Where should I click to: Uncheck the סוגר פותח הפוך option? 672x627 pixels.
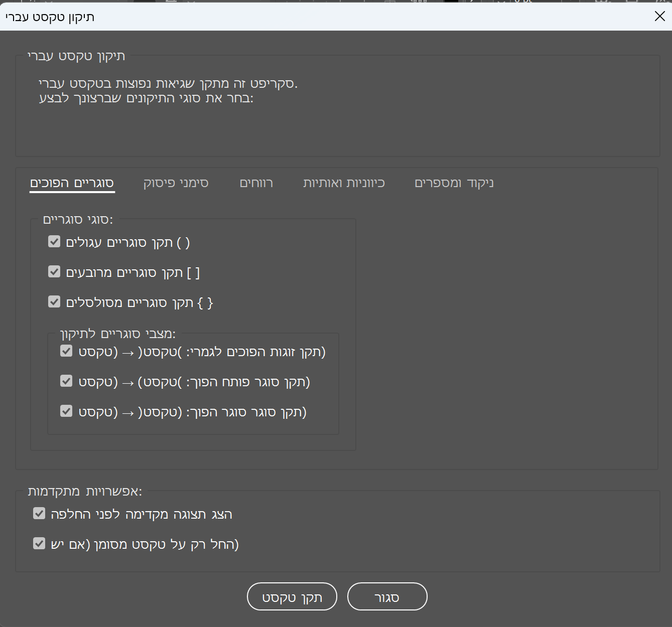coord(66,381)
